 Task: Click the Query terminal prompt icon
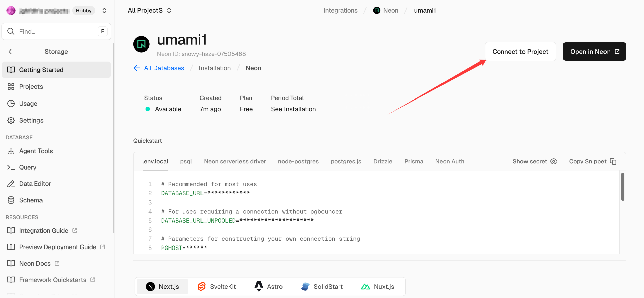click(11, 167)
